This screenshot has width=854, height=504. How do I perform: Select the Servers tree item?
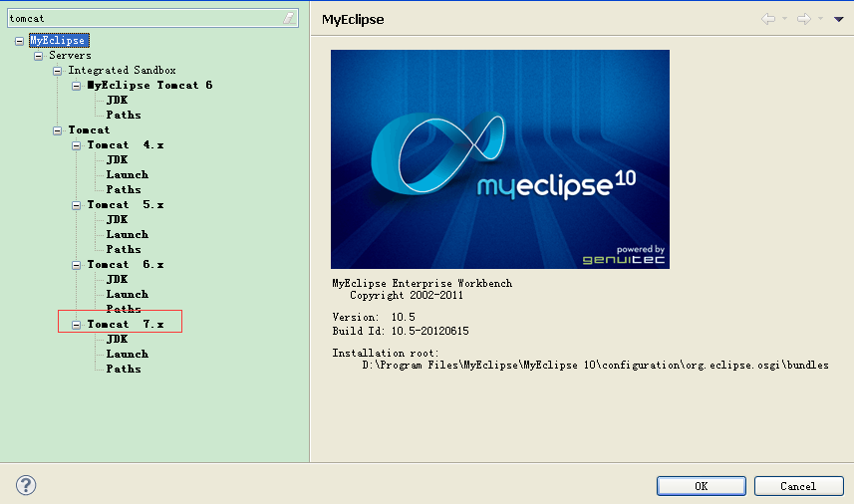(x=71, y=55)
